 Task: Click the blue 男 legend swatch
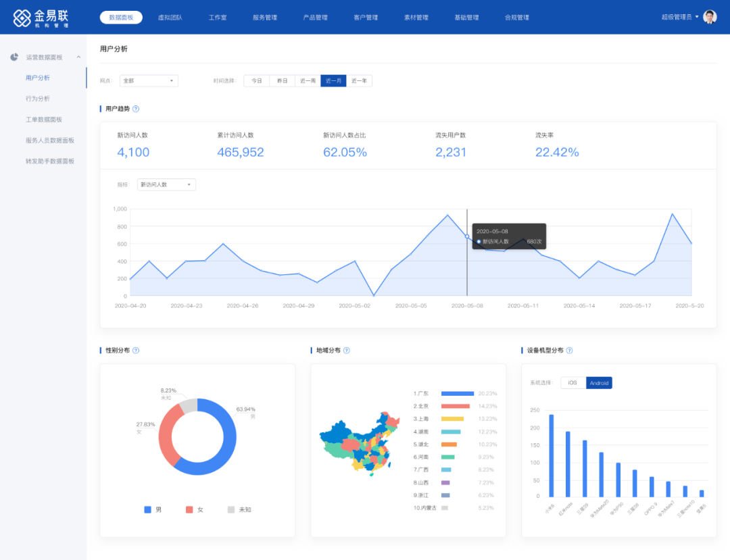click(147, 509)
